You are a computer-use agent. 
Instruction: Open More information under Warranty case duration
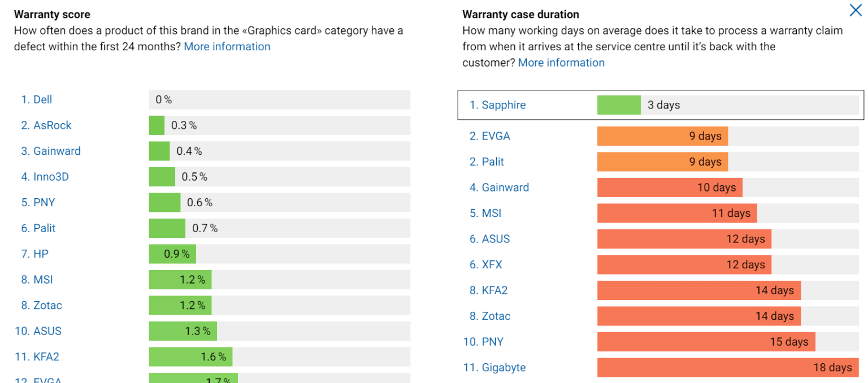[x=561, y=63]
